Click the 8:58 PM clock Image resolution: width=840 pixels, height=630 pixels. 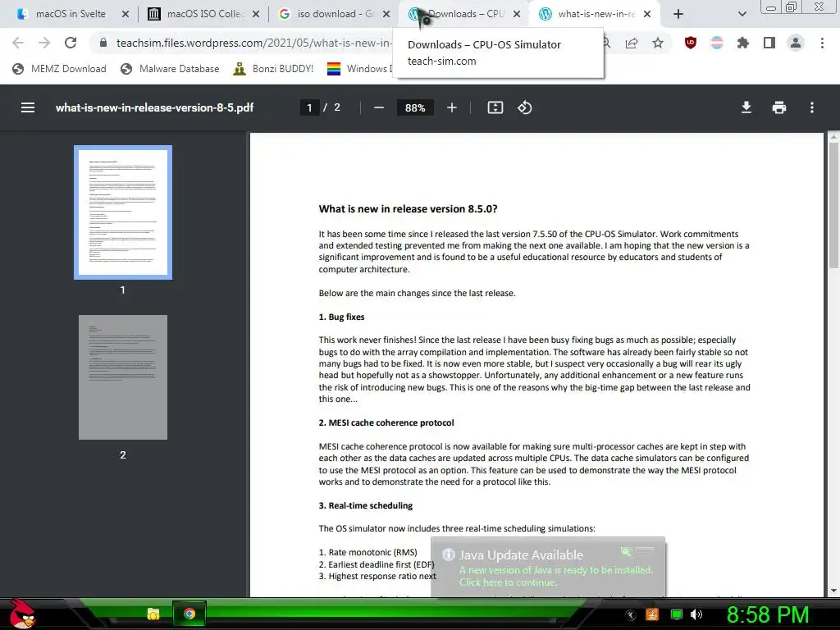point(768,614)
